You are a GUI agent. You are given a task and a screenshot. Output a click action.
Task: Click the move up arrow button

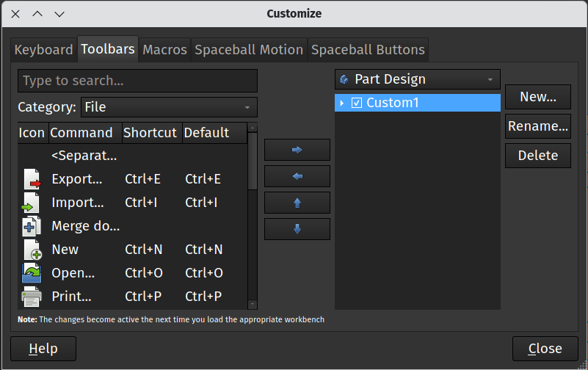(x=297, y=203)
